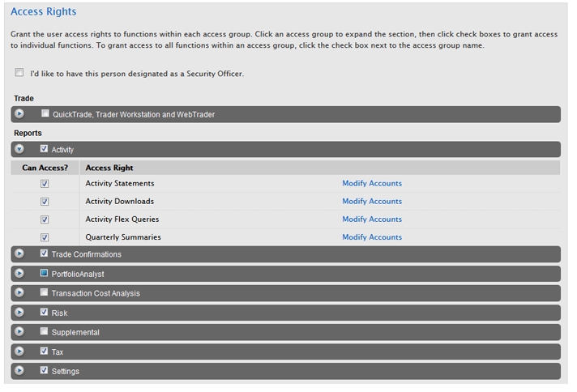
Task: Click the Settings section arrow icon
Action: (19, 371)
